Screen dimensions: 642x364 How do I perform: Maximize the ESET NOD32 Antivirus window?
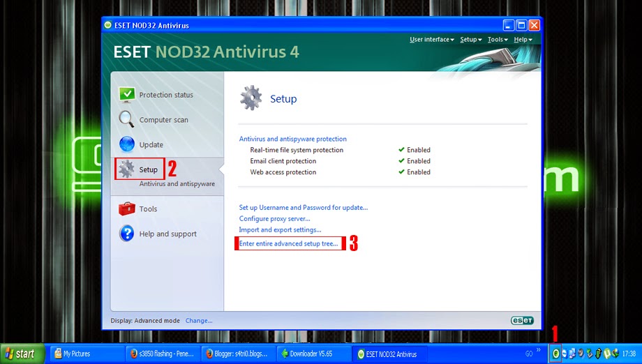pos(521,25)
